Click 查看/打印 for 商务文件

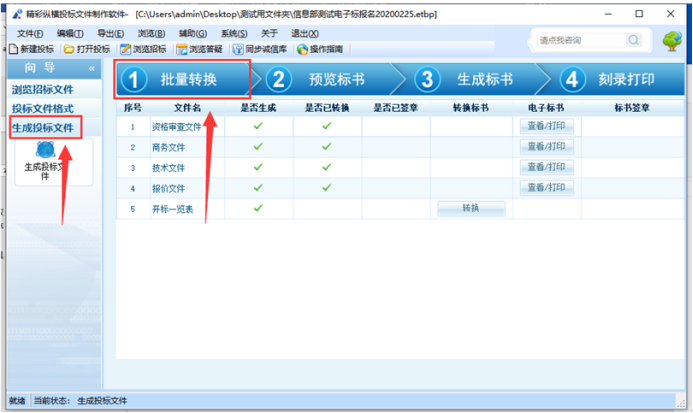(x=546, y=146)
